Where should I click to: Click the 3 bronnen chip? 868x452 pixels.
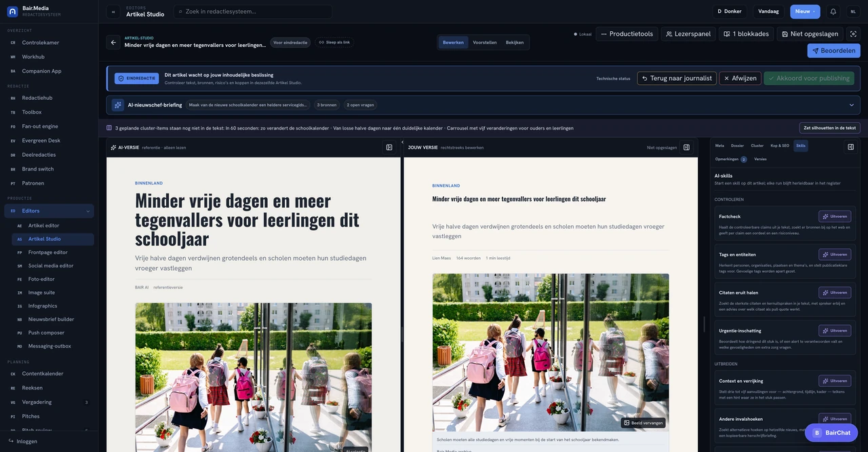(327, 105)
